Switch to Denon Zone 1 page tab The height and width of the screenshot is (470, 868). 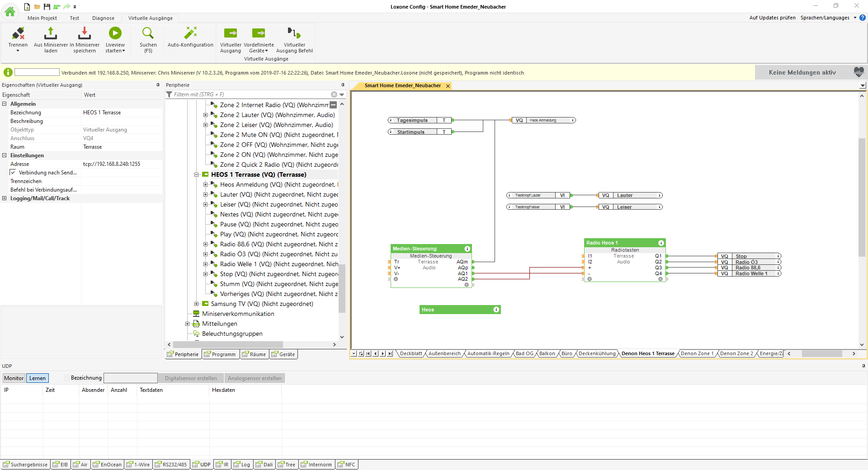pyautogui.click(x=697, y=354)
